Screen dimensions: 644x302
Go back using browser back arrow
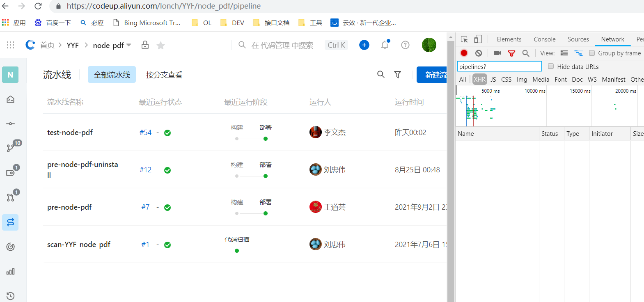(5, 6)
